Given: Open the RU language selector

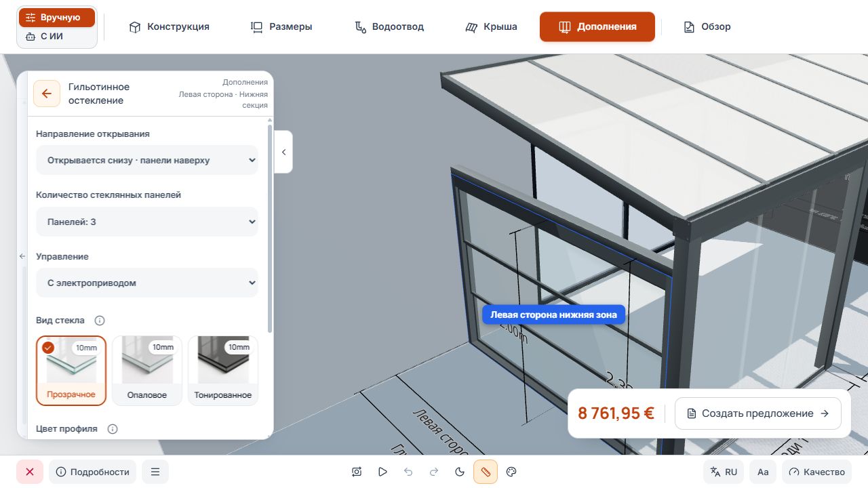Looking at the screenshot, I should tap(724, 472).
